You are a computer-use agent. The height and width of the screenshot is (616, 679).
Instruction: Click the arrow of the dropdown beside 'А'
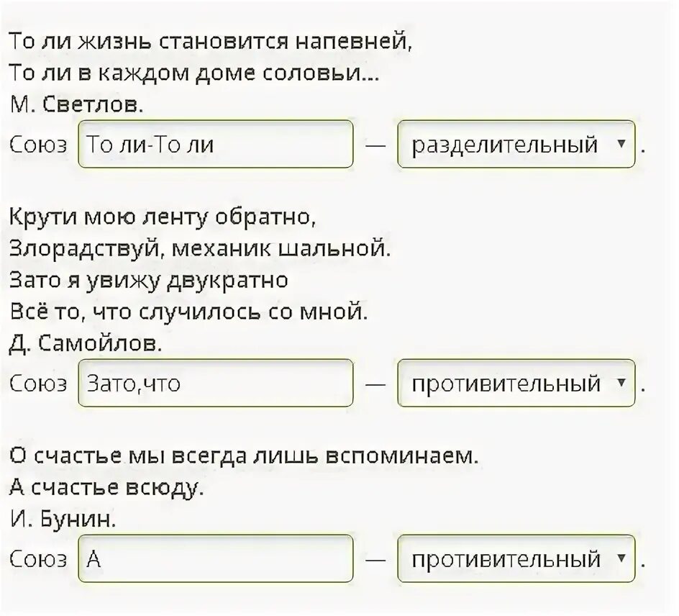(621, 558)
